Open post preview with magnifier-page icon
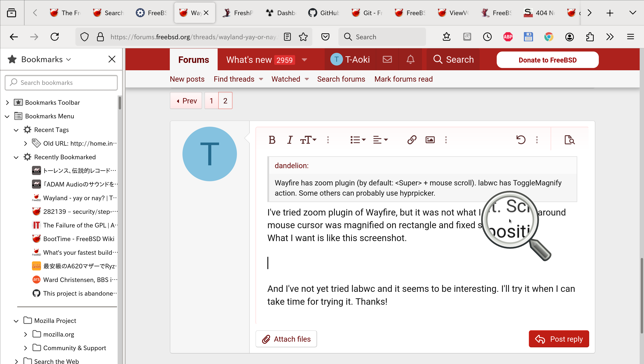 pos(570,140)
